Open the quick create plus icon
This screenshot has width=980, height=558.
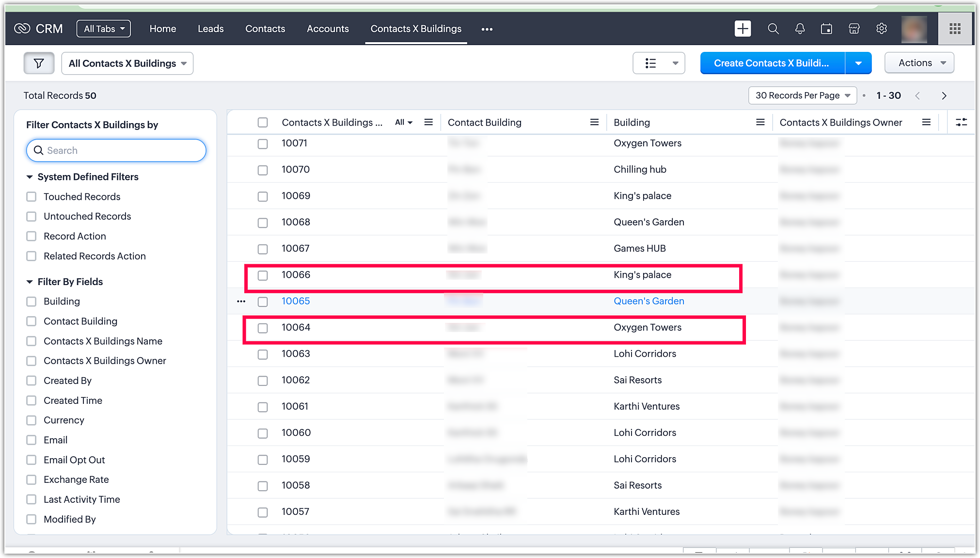[x=743, y=29]
